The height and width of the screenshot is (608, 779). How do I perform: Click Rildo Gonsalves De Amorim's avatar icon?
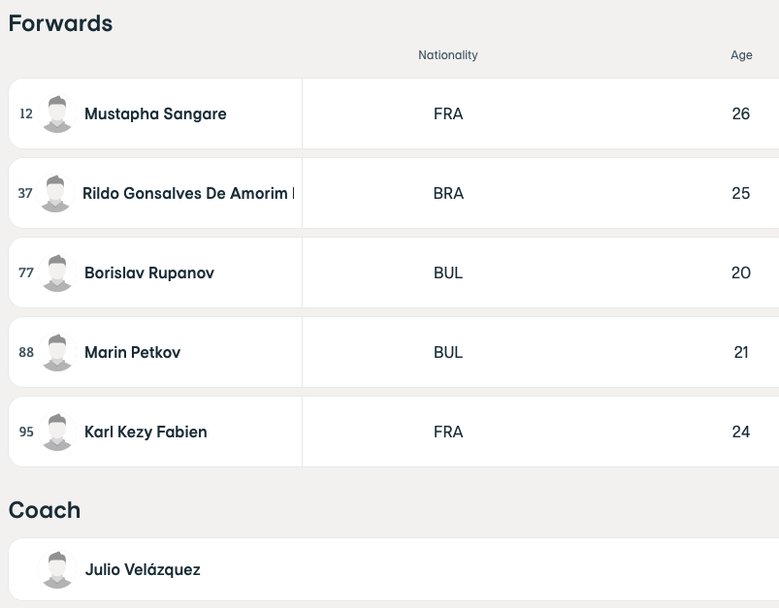pyautogui.click(x=55, y=193)
